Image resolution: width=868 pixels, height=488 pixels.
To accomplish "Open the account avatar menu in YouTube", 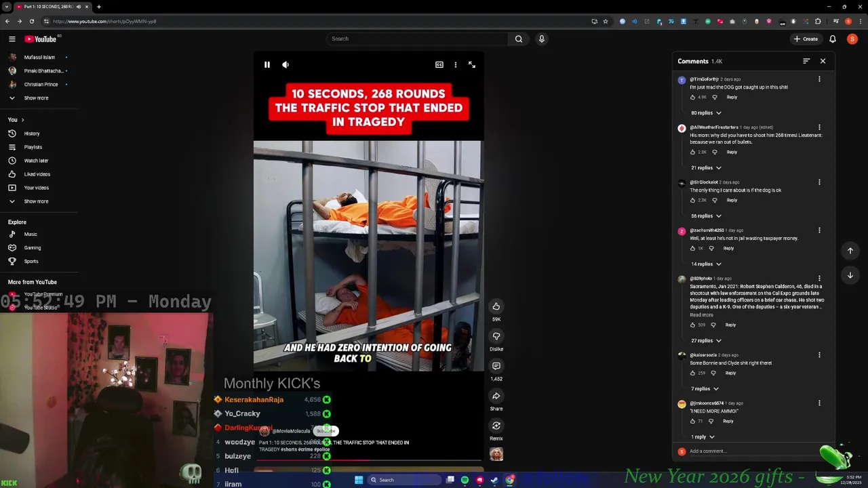I will pyautogui.click(x=852, y=39).
